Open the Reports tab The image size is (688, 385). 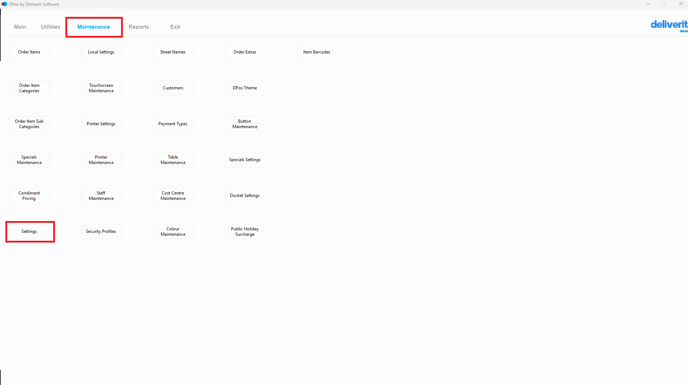[x=139, y=27]
